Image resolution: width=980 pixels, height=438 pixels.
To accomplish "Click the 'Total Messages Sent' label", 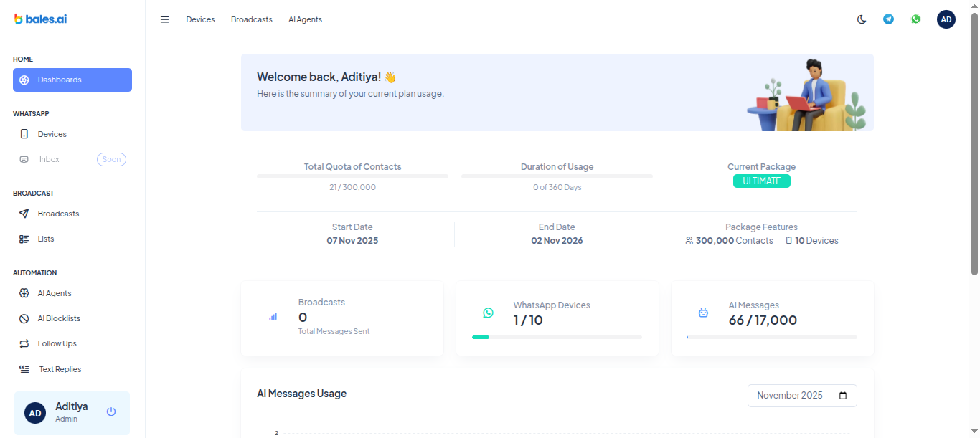I will pos(334,331).
